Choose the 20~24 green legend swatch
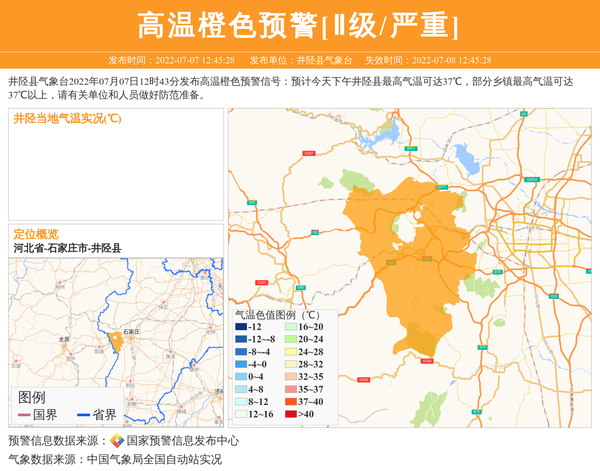The image size is (600, 471). click(x=289, y=340)
